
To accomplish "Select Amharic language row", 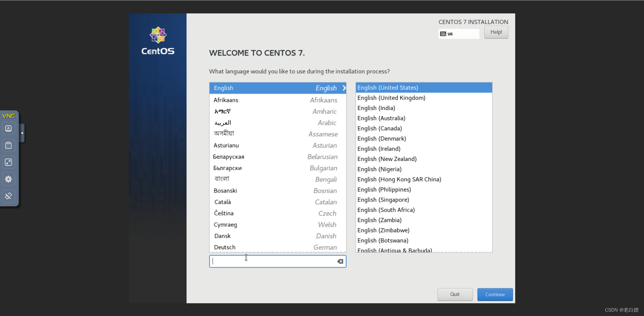I will (x=278, y=111).
